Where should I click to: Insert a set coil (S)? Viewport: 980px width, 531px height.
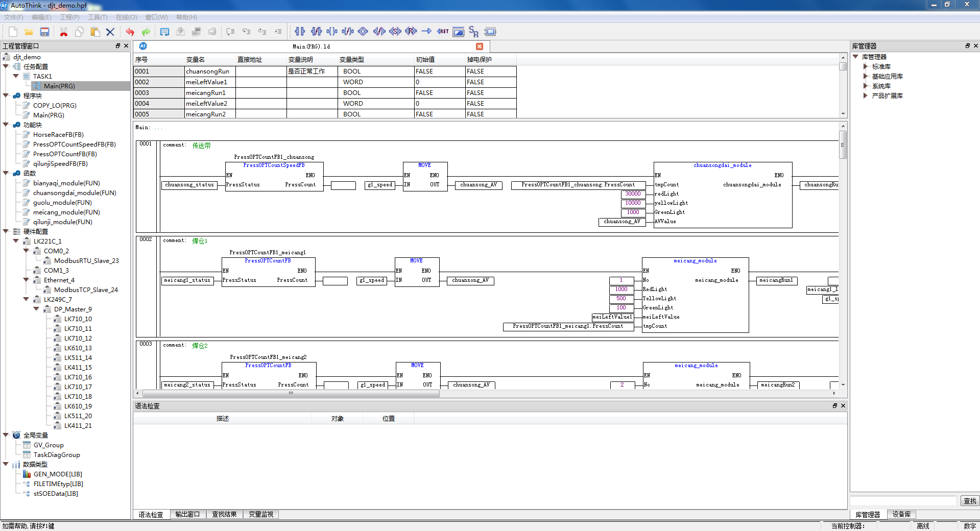(395, 32)
